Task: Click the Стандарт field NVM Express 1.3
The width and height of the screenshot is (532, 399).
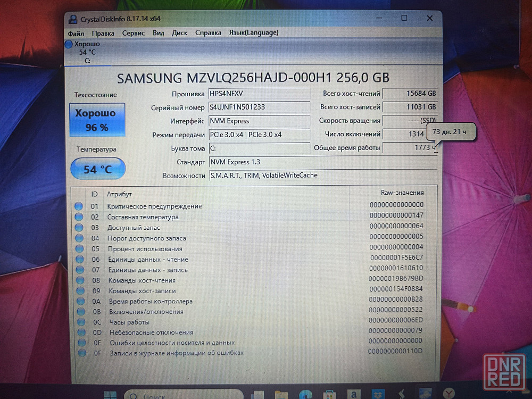Action: tap(323, 162)
